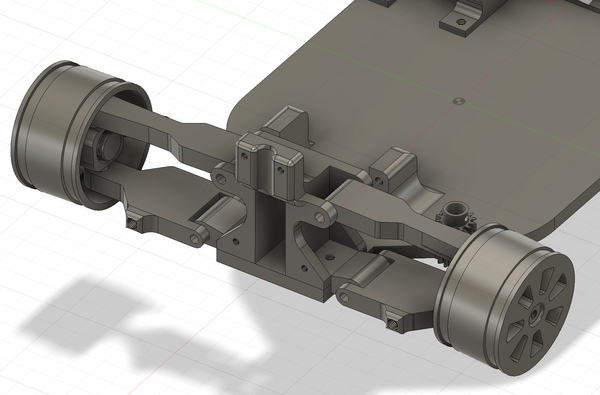The height and width of the screenshot is (395, 600).
Task: Select the small pinion gear near right wheel
Action: (x=457, y=217)
